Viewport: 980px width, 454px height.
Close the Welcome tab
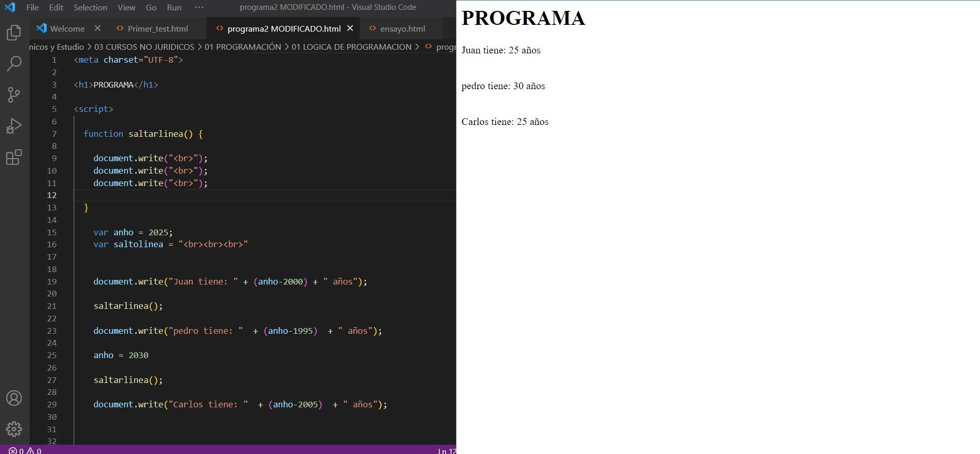[97, 28]
